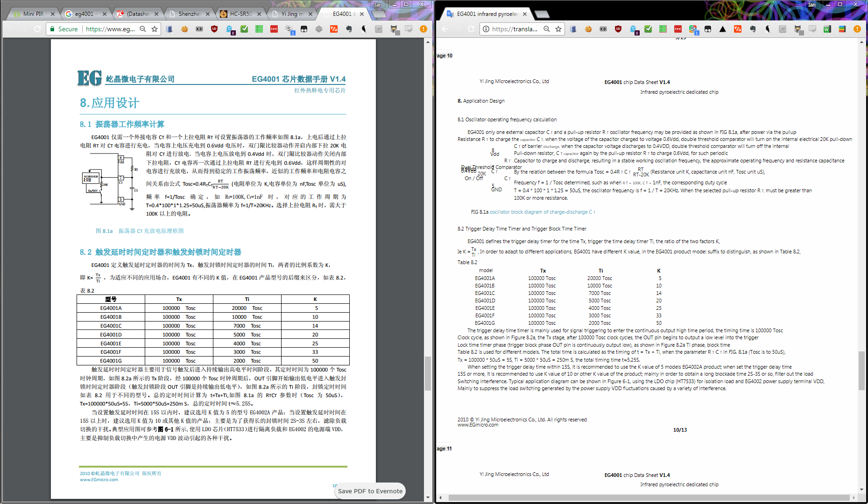Open the HC-SR50 tab
Screen dimensions: 868x504
click(241, 14)
